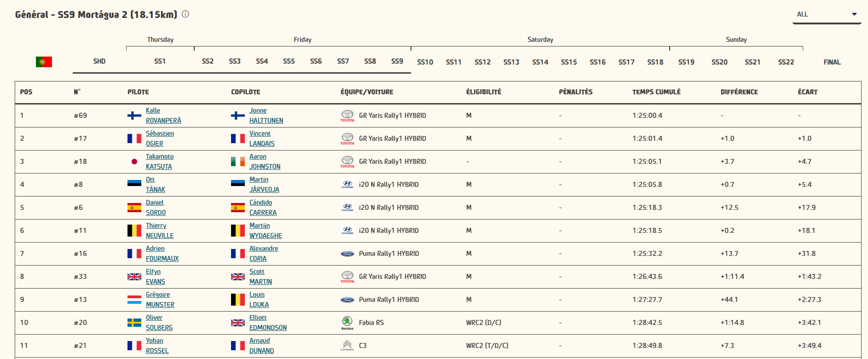Click Hyundai logo in Tänak's row
868x359 pixels.
(347, 185)
